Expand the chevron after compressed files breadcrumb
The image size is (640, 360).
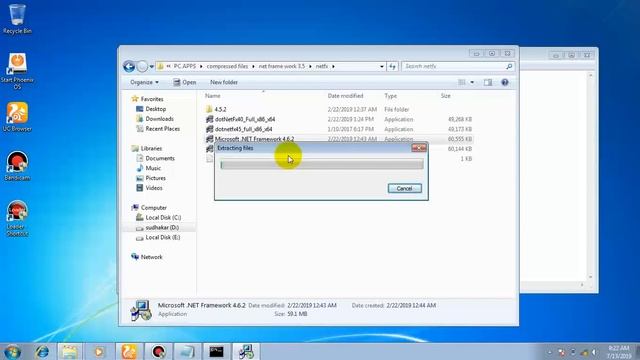(x=253, y=66)
